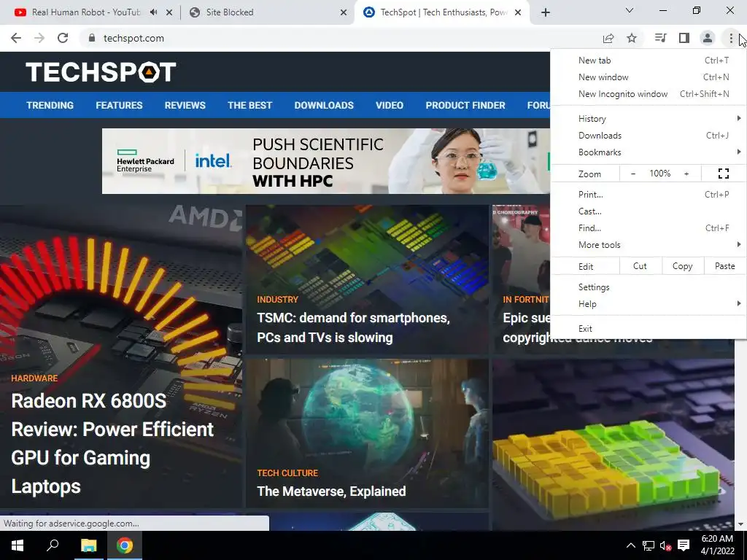Click the address bar URL techspot.com
747x560 pixels.
[133, 38]
